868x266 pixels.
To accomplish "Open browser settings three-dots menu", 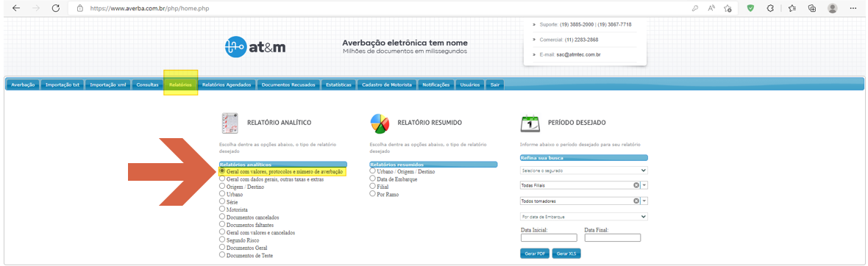I will 853,8.
